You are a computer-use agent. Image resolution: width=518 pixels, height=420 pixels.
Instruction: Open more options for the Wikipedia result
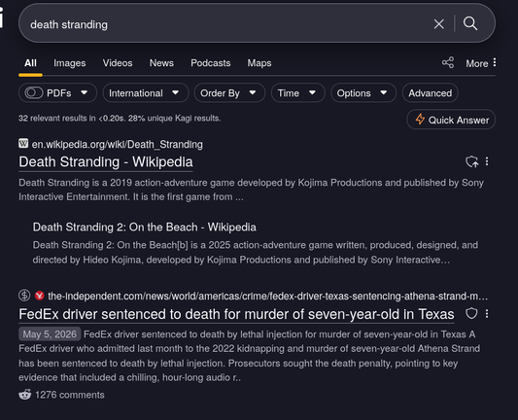point(487,161)
